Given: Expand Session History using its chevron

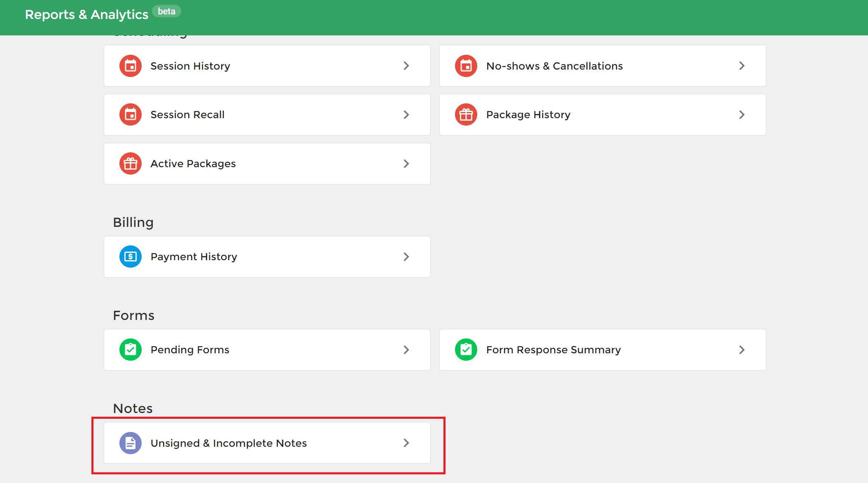Looking at the screenshot, I should 406,66.
